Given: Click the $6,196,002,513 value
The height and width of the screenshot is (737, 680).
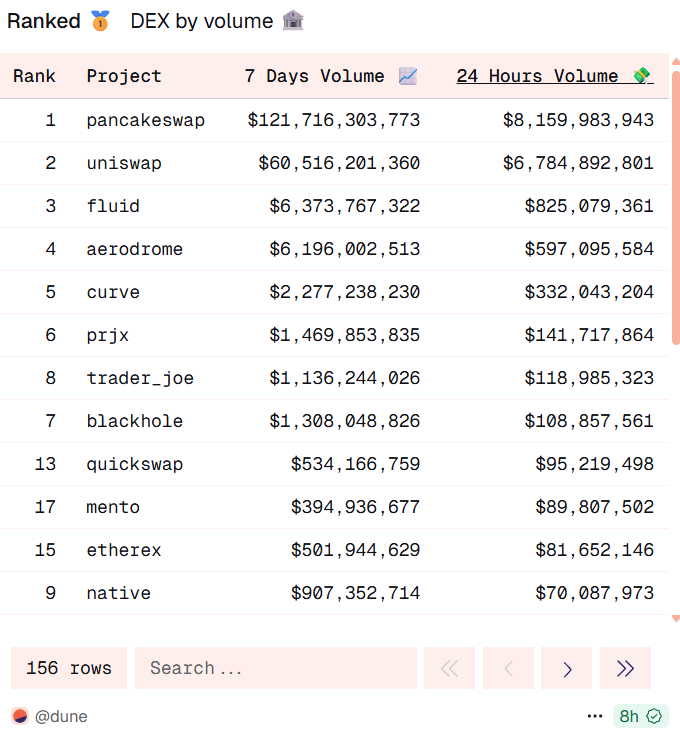Looking at the screenshot, I should tap(344, 249).
